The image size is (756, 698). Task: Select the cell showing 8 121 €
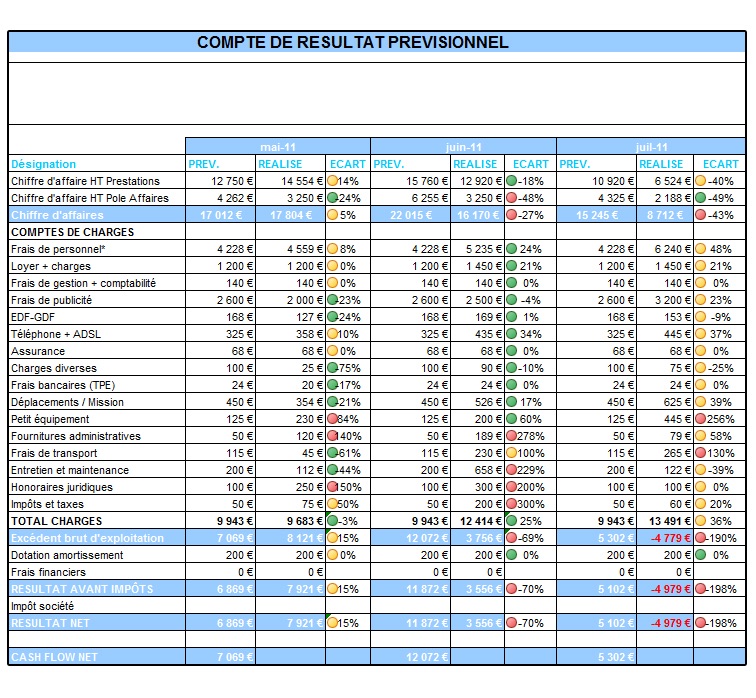tap(290, 538)
